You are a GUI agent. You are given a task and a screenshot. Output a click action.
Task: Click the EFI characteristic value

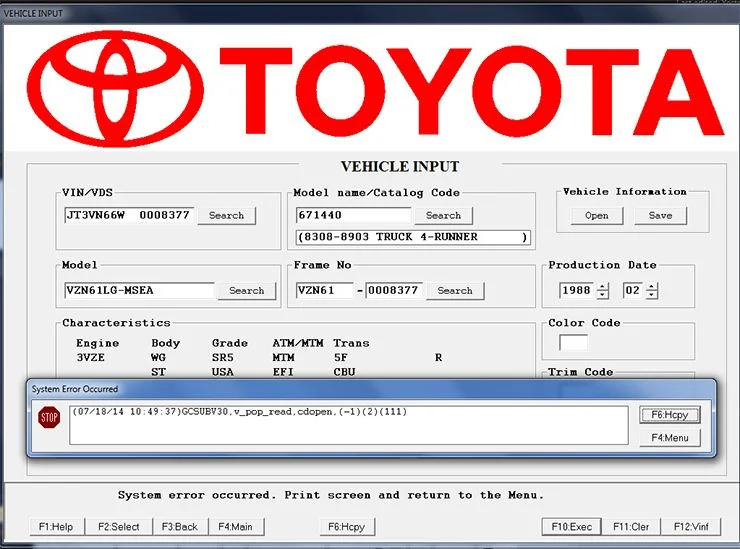(283, 372)
